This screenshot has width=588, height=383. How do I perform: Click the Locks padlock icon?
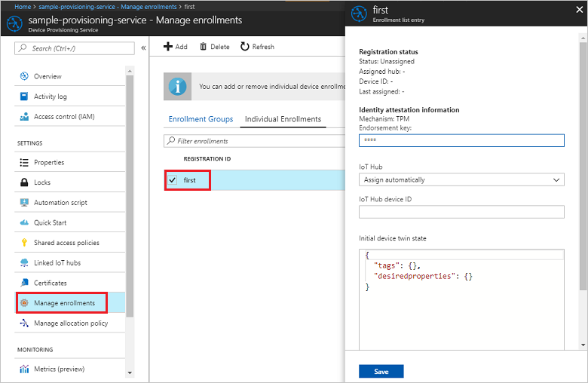tap(24, 182)
